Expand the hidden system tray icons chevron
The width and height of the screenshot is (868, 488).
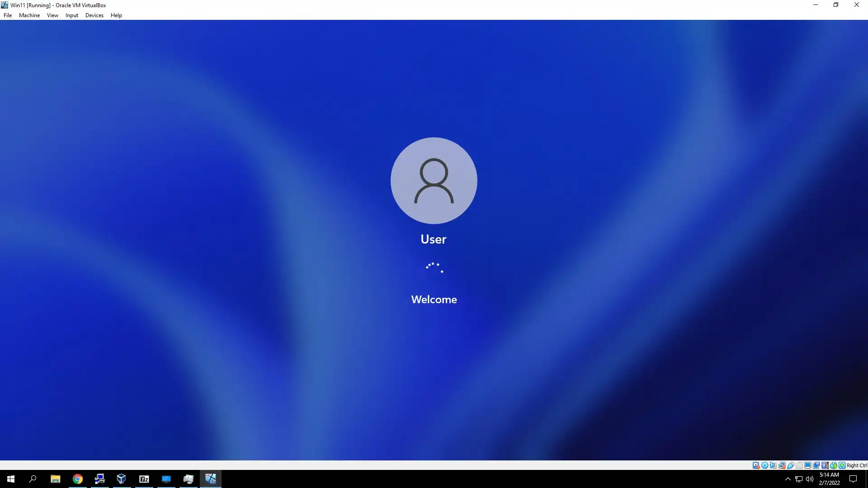click(x=788, y=479)
